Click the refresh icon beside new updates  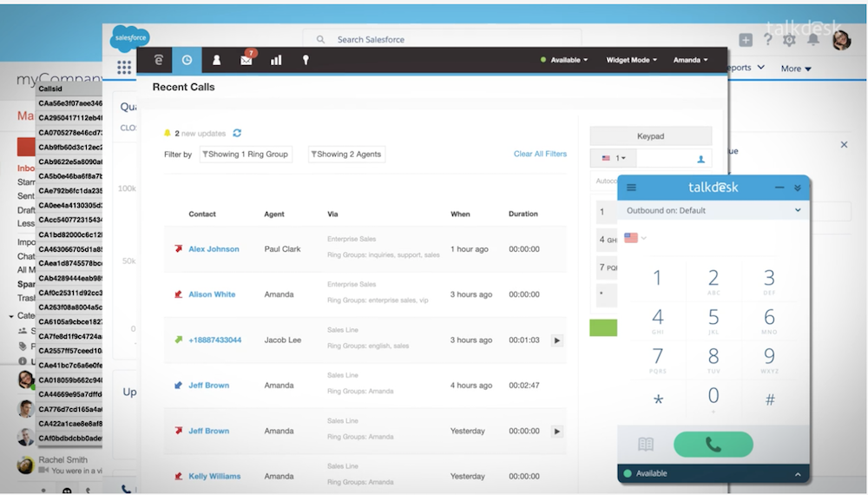point(237,134)
